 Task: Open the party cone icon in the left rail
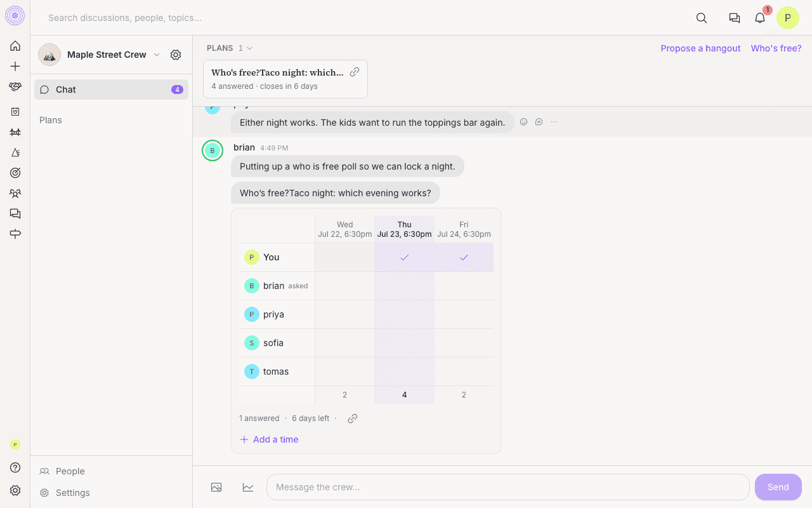(x=15, y=152)
